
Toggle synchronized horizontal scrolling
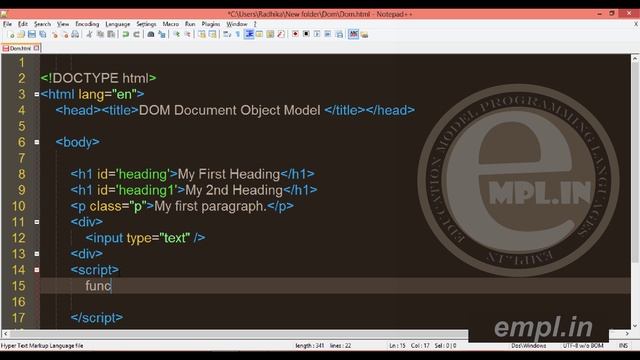pyautogui.click(x=213, y=35)
